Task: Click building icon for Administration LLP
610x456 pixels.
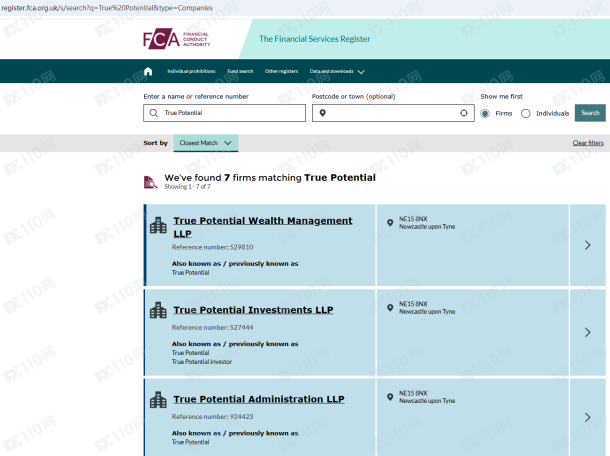Action: pyautogui.click(x=158, y=400)
